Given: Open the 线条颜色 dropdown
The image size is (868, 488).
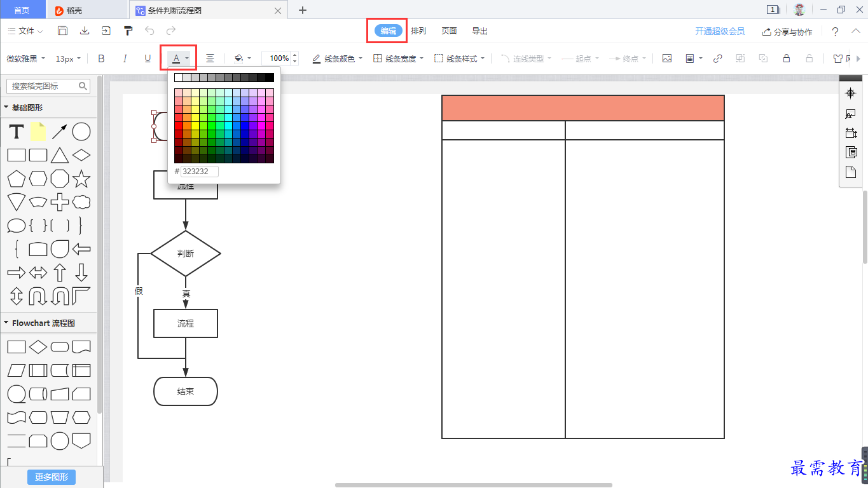Looking at the screenshot, I should coord(337,58).
